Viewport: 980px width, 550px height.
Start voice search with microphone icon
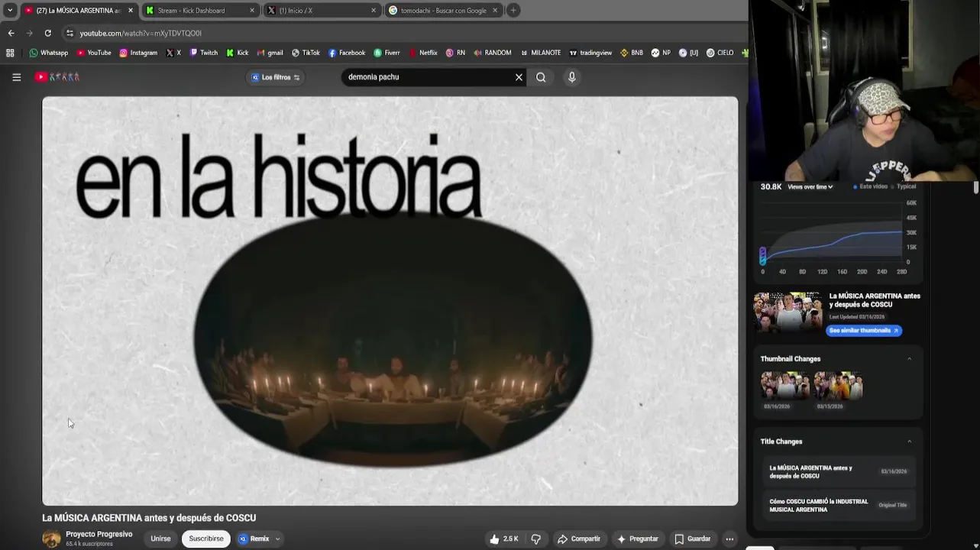[x=571, y=77]
